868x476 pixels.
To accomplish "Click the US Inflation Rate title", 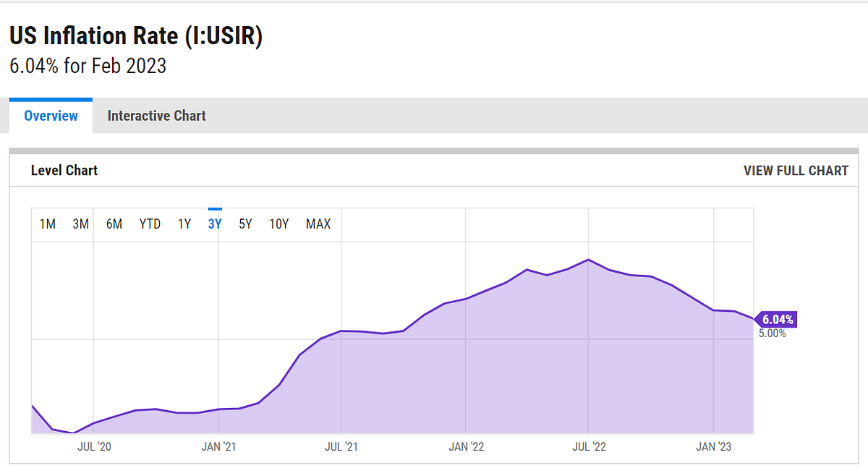I will [136, 35].
